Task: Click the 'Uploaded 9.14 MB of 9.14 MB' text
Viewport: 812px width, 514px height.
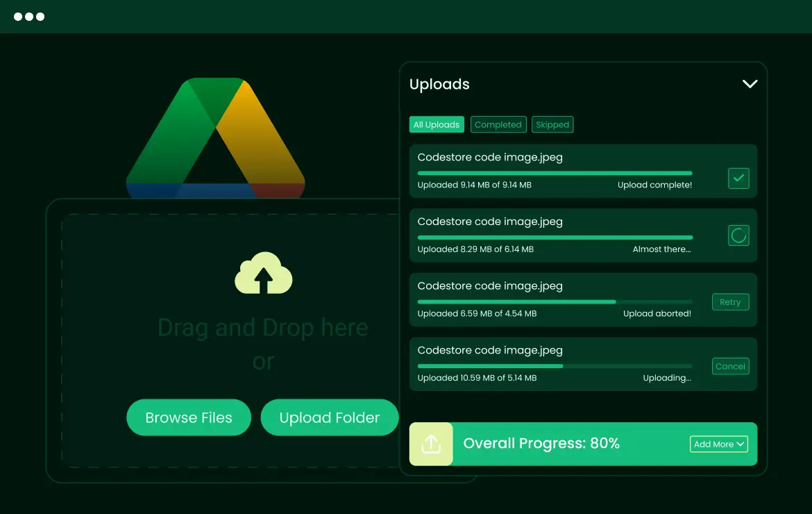Action: pyautogui.click(x=474, y=185)
